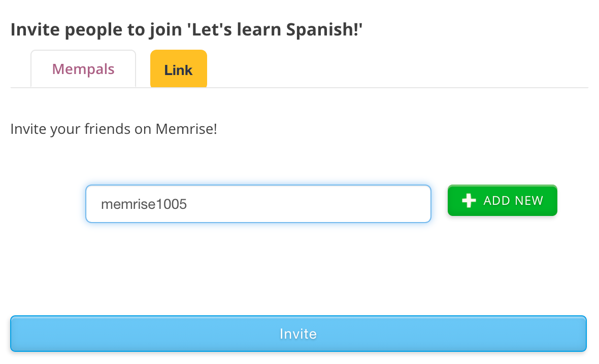Screen dimensions: 599x364
Task: Add another username field via plus icon
Action: coord(469,201)
